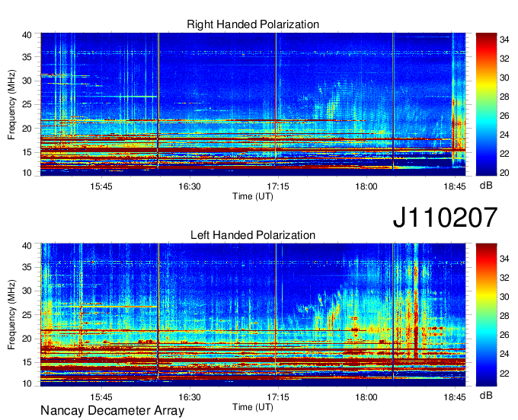518x420 pixels.
Task: Click the Right Handed Polarization title
Action: point(253,24)
